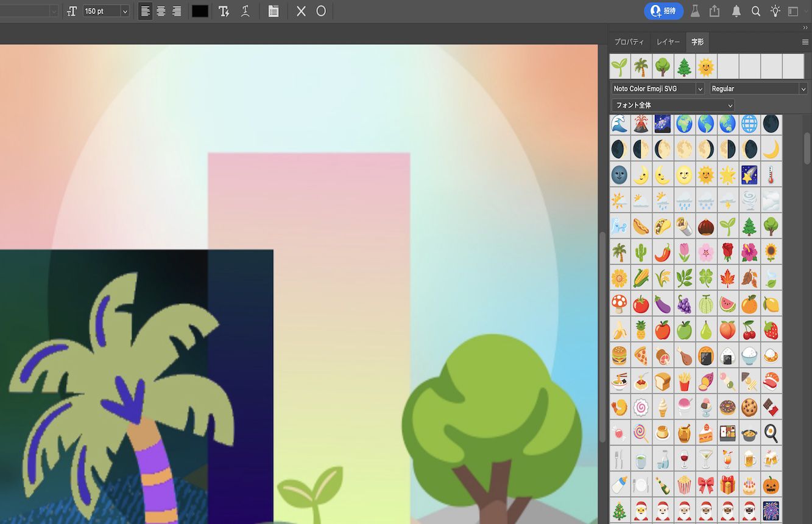
Task: Insert the french fries glyph
Action: [x=684, y=382]
